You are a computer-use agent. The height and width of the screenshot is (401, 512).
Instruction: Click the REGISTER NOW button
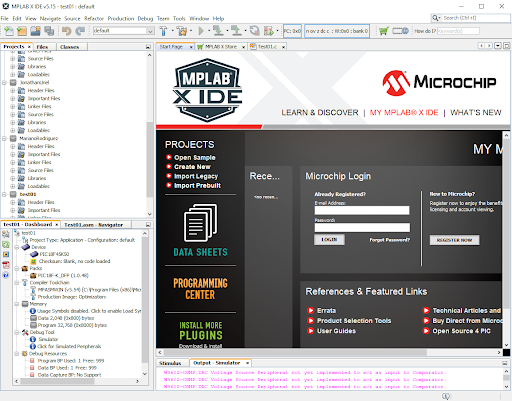(454, 240)
